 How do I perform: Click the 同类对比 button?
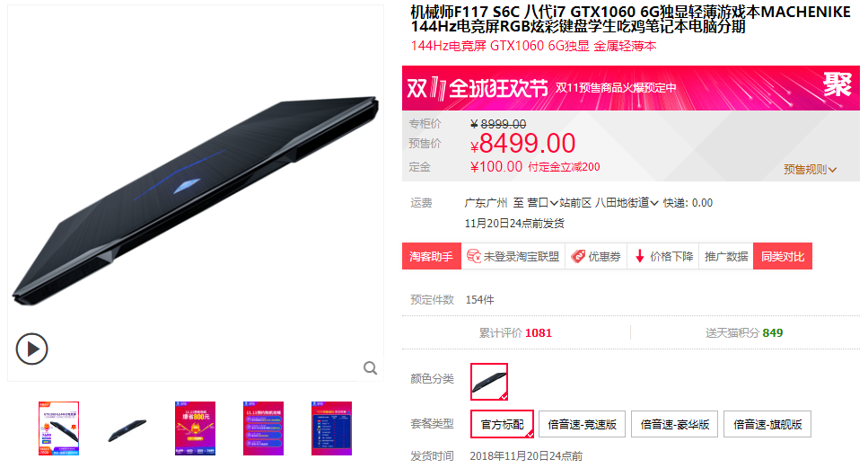[x=782, y=256]
